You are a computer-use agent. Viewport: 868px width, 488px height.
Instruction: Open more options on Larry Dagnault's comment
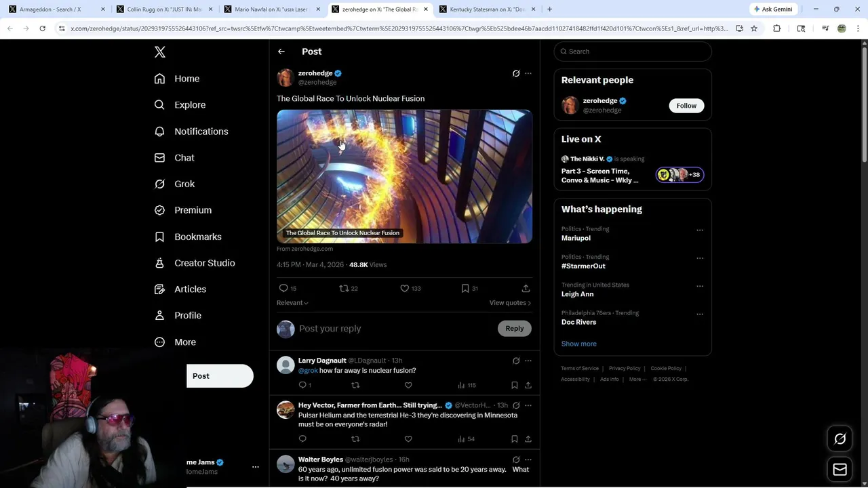528,361
